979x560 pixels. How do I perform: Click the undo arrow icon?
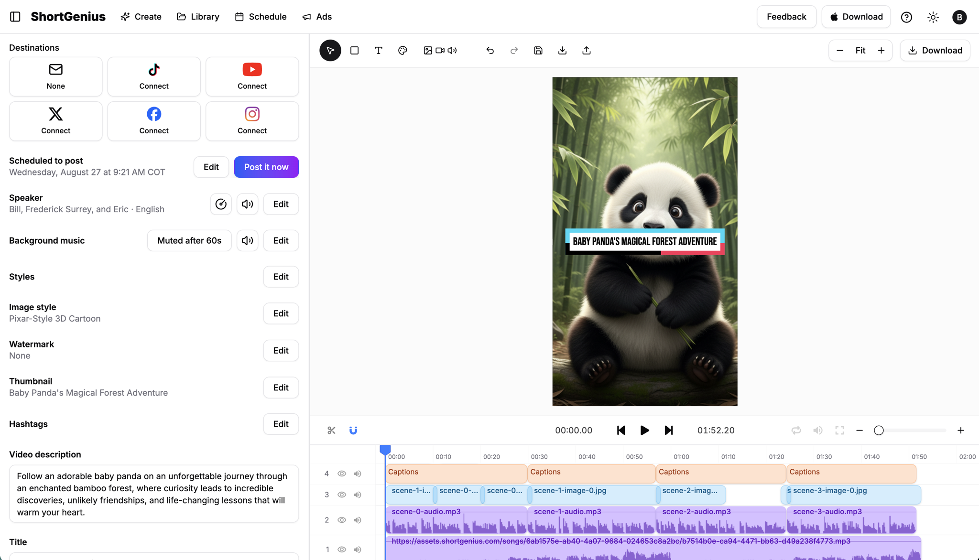pos(490,51)
